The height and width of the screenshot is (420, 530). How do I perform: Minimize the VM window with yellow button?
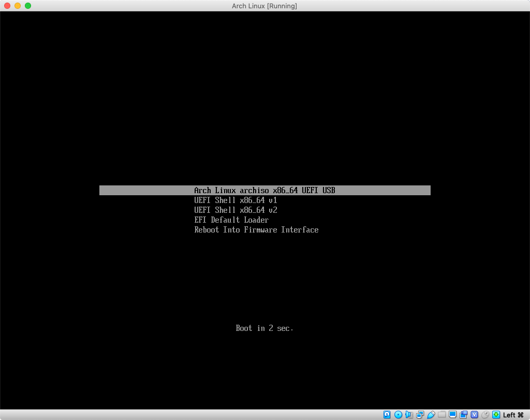(x=18, y=6)
